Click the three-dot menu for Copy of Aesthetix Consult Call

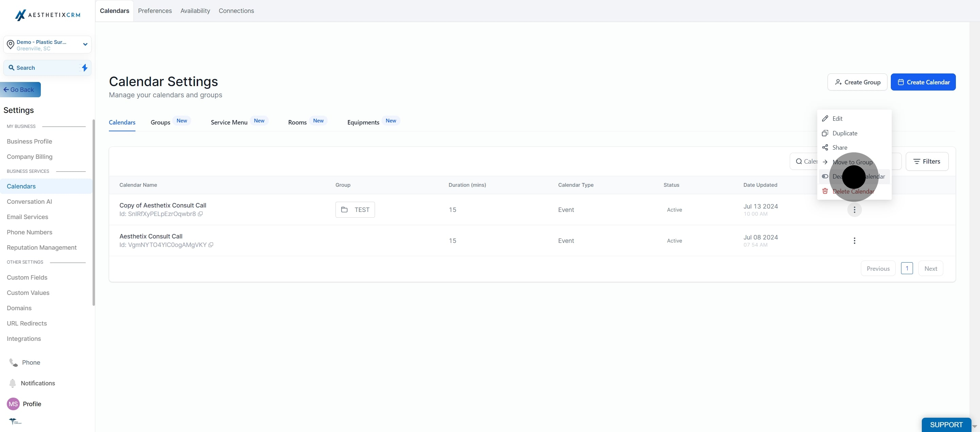tap(854, 210)
